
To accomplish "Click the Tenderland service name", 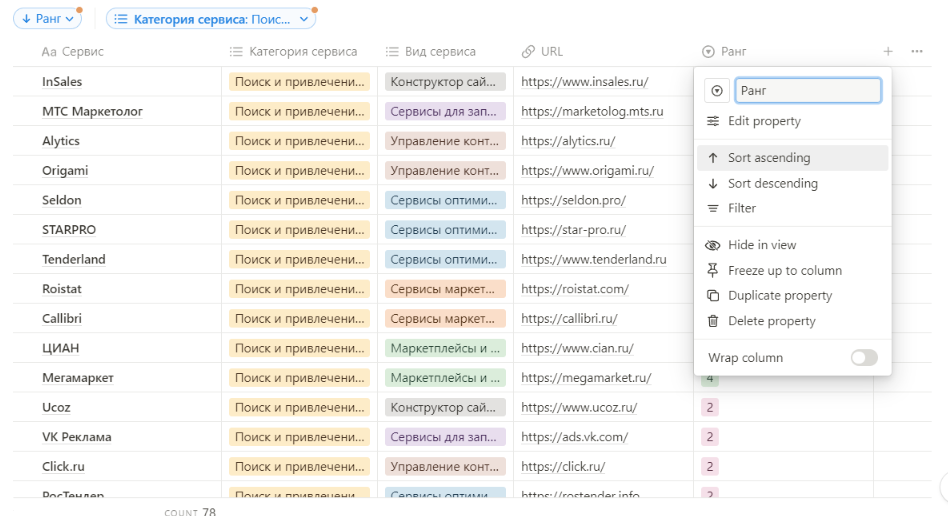I will tap(74, 260).
